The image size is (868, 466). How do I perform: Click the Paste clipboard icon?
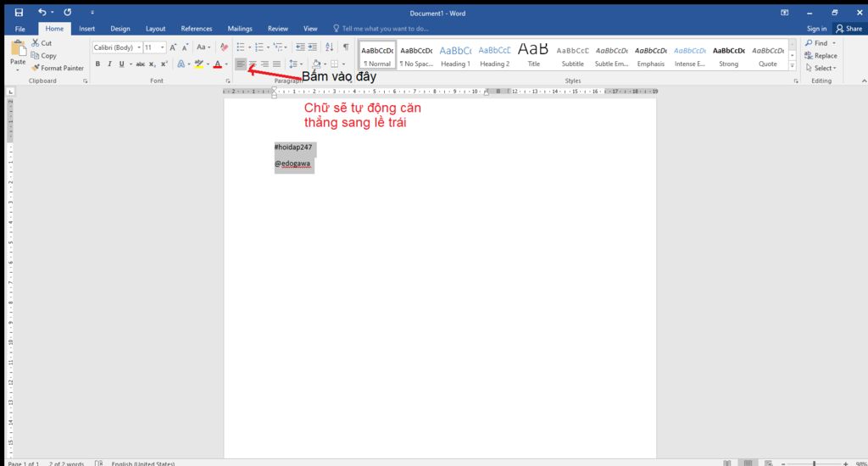pos(18,48)
